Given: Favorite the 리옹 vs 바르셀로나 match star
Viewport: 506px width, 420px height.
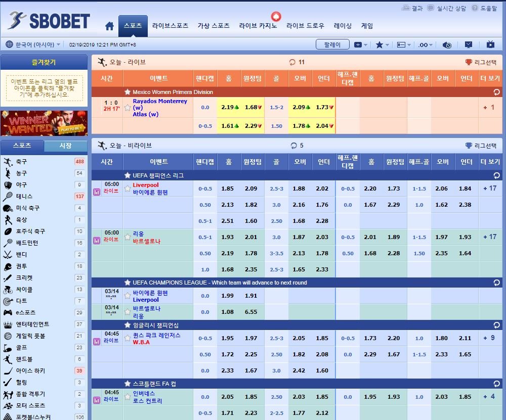Looking at the screenshot, I should (128, 237).
